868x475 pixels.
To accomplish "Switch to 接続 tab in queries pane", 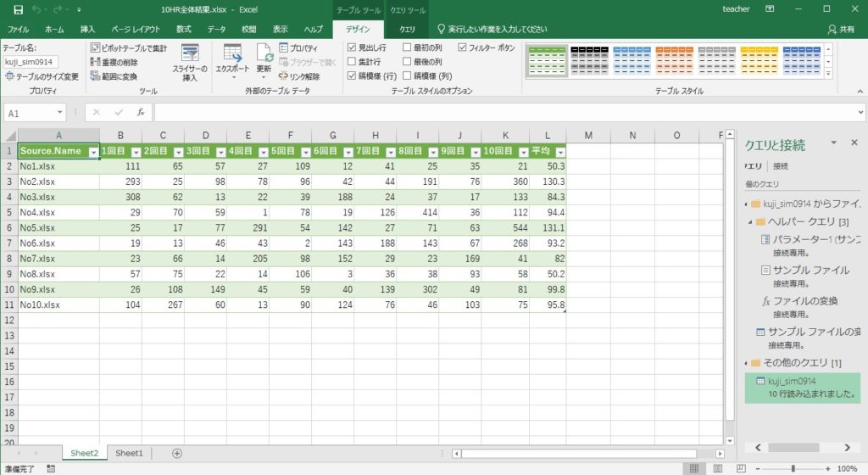I will [x=781, y=166].
